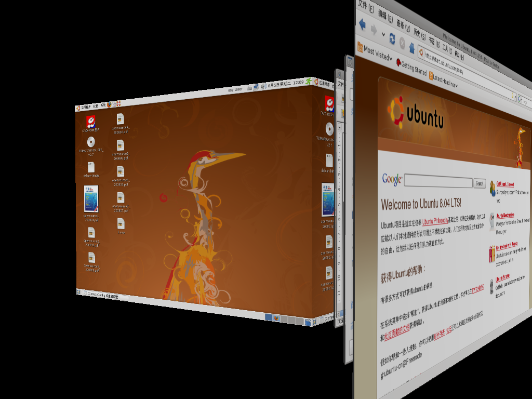
Task: Click the green running-man logout icon
Action: point(308,81)
